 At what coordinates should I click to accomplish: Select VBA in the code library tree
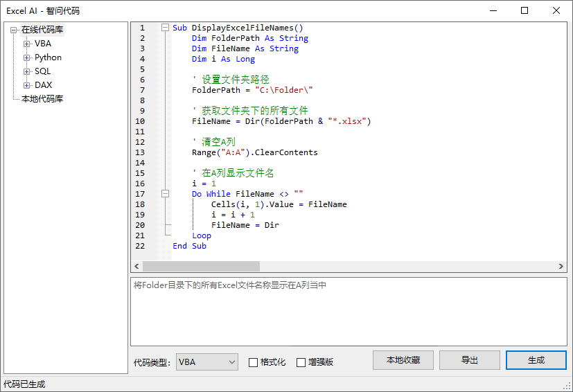43,44
